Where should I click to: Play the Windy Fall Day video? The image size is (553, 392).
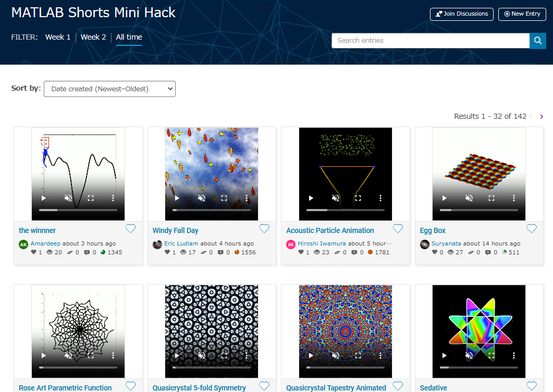point(177,198)
